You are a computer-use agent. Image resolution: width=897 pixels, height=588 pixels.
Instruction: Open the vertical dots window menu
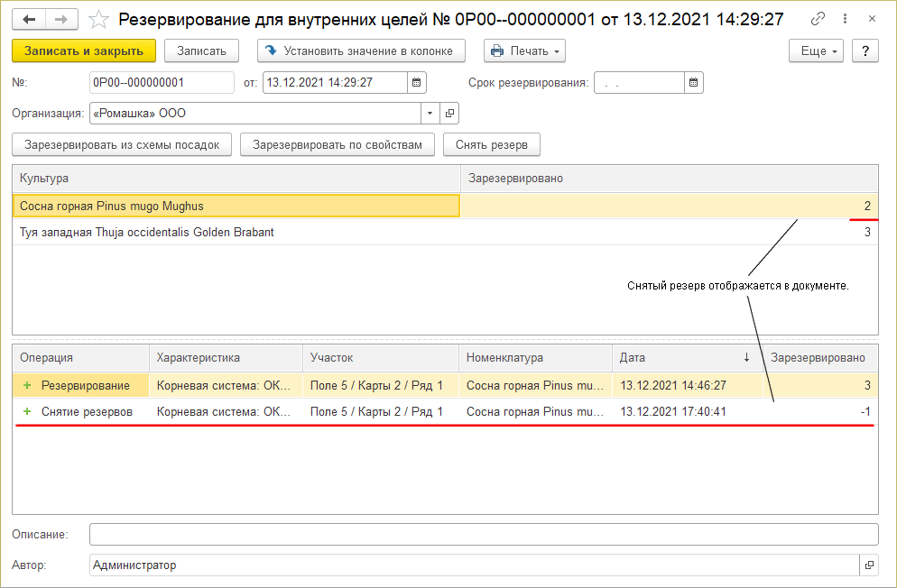tap(845, 19)
